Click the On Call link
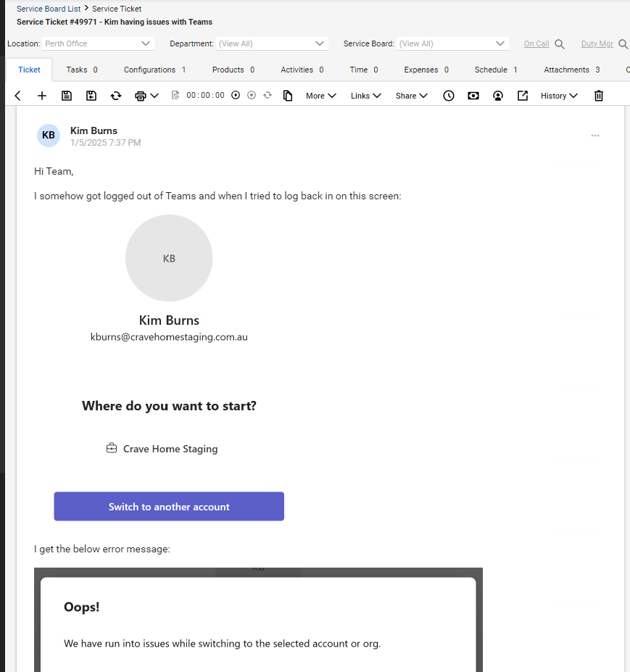 [x=536, y=43]
